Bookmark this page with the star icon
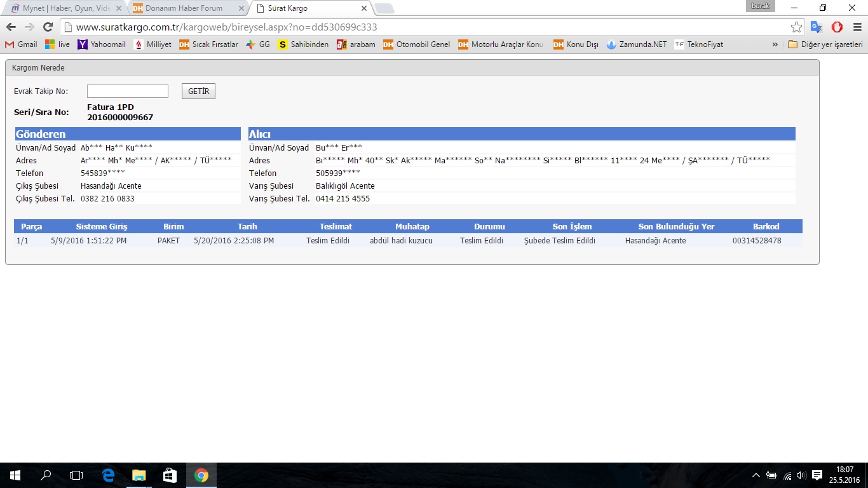The width and height of the screenshot is (868, 488). click(796, 27)
